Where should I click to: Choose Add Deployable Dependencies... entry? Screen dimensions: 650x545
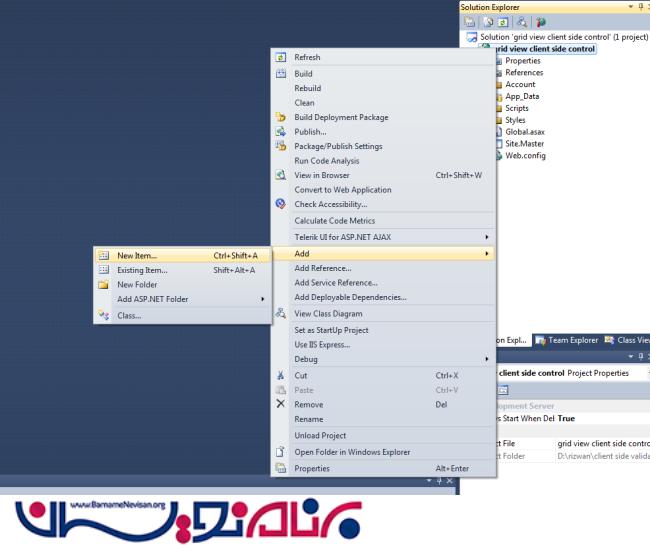[x=350, y=297]
